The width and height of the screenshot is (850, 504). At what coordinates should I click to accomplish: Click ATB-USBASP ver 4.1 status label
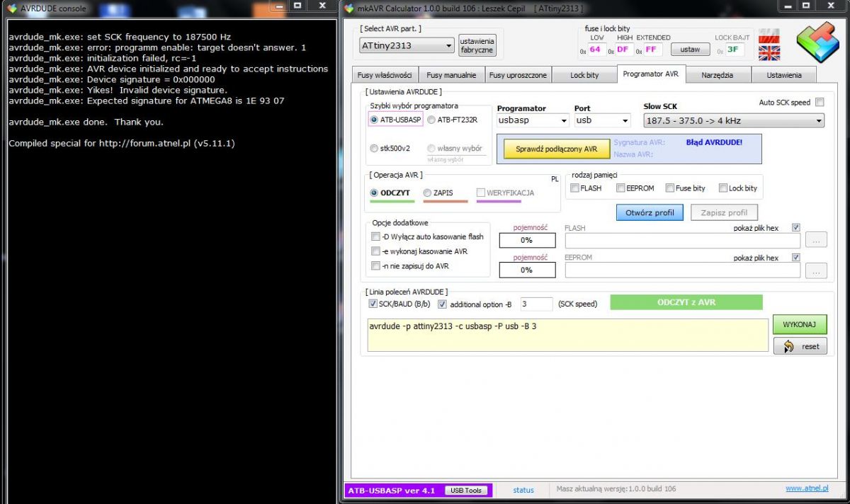point(391,490)
